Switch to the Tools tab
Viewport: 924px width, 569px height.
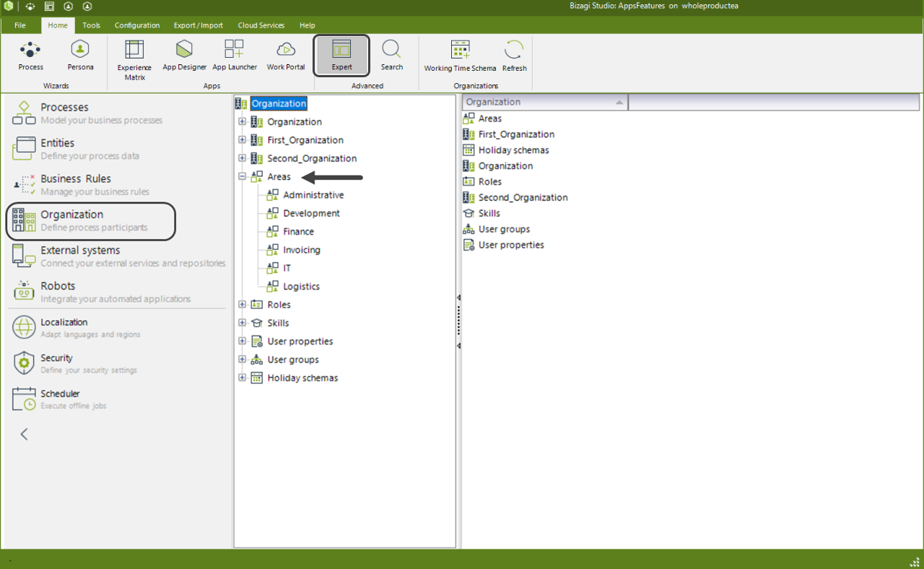pos(91,25)
